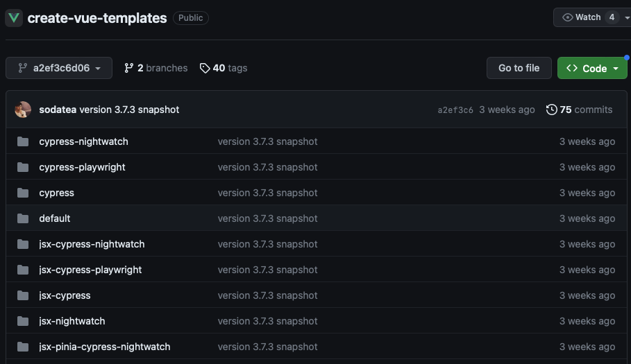The height and width of the screenshot is (364, 631).
Task: Open the Watch options dropdown arrow
Action: point(627,17)
